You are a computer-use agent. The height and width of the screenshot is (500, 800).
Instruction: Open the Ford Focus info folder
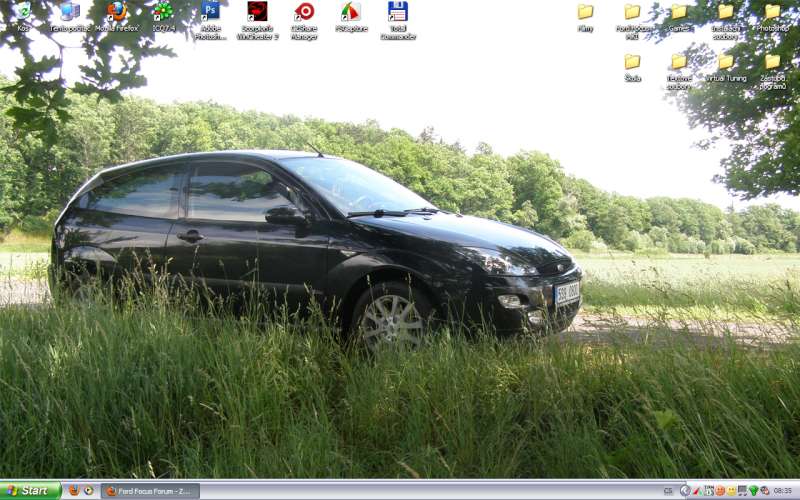click(632, 12)
